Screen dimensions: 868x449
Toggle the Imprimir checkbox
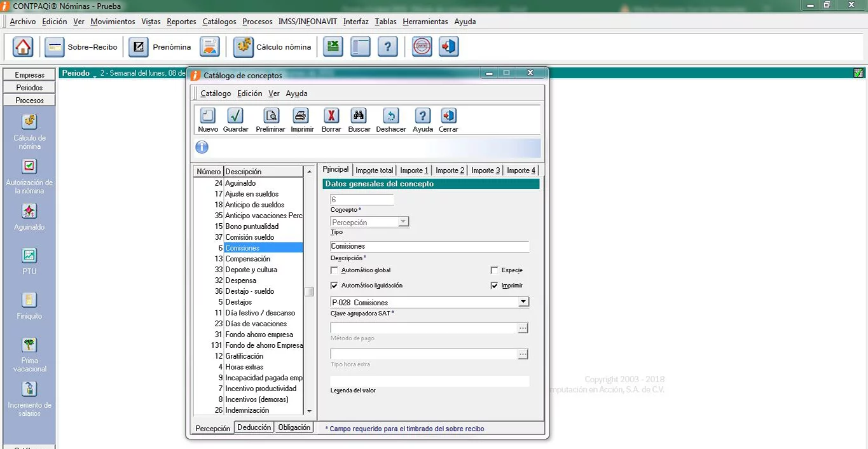point(495,286)
